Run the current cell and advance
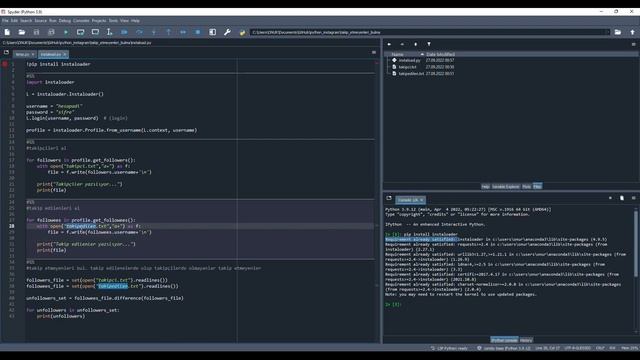640x360 pixels. pos(95,32)
